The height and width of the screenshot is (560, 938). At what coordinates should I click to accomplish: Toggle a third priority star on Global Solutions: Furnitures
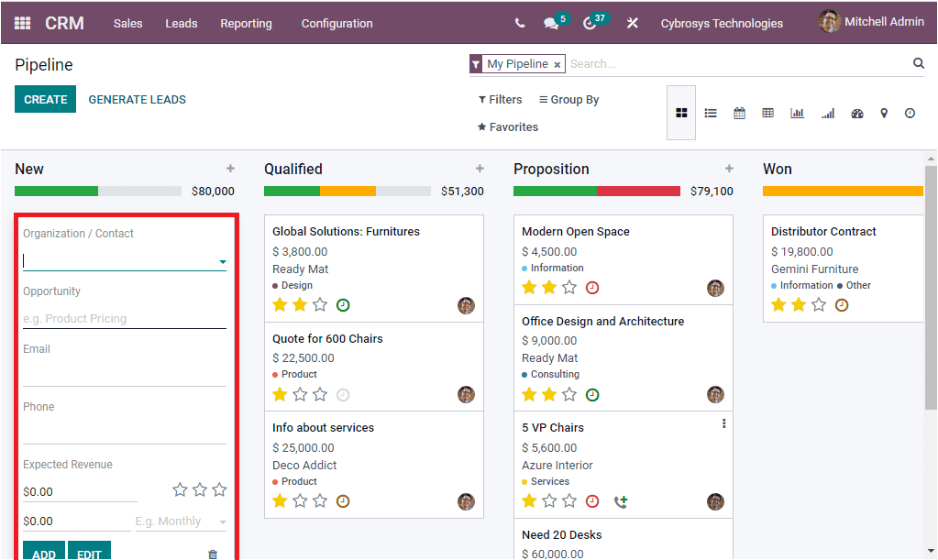(x=320, y=303)
